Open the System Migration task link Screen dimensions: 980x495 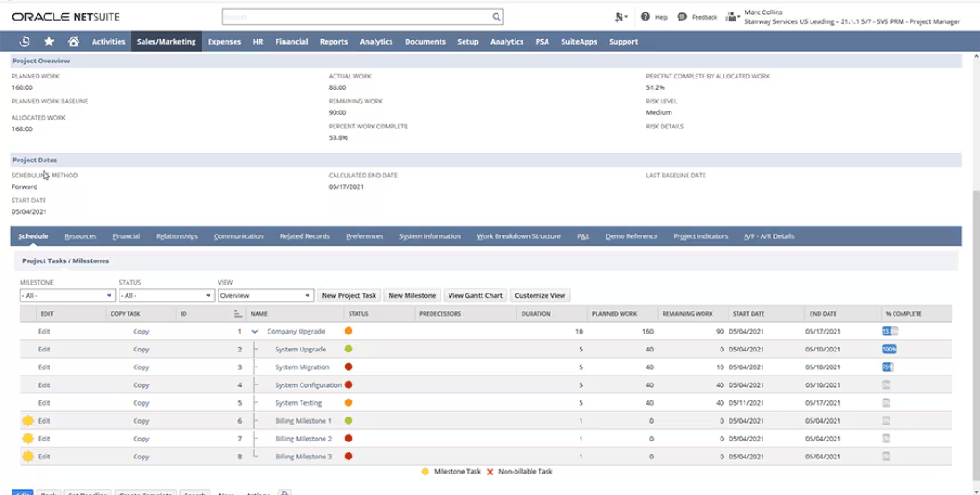point(302,367)
